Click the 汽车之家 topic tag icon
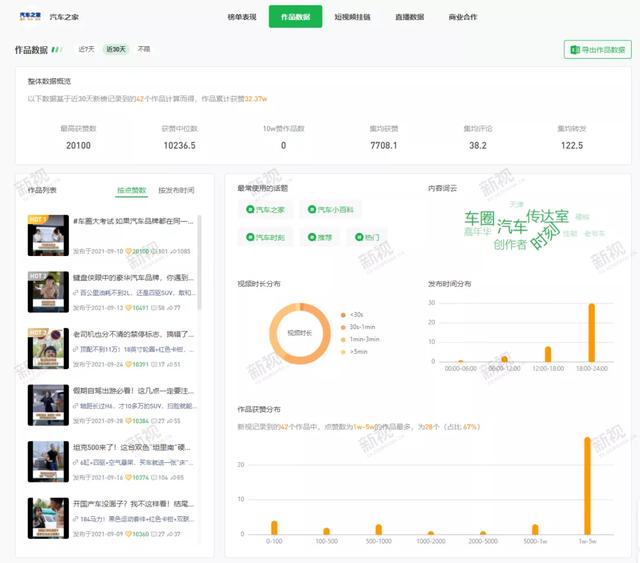 click(250, 210)
